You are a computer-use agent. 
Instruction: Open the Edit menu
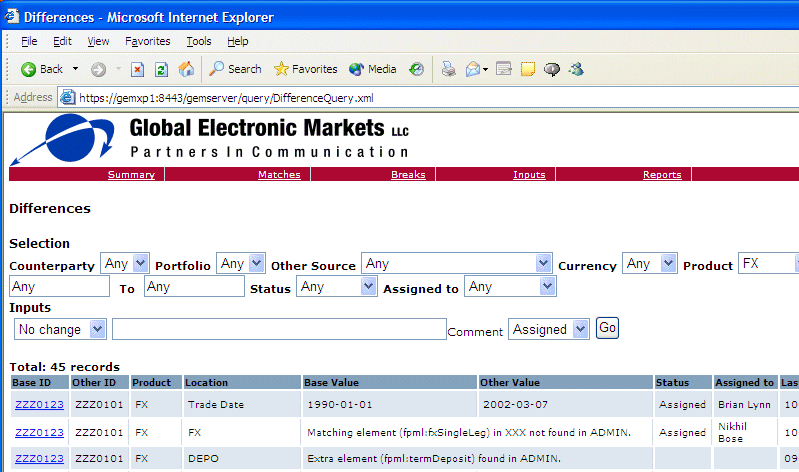pos(62,41)
